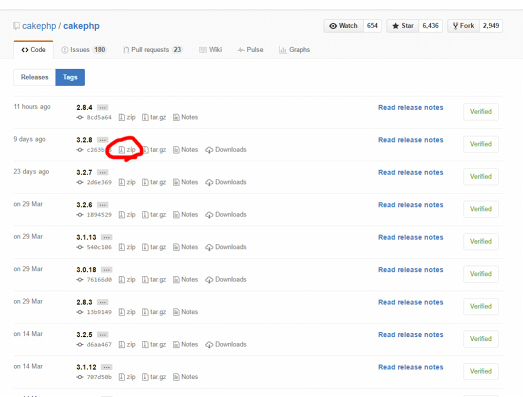Open commit 2d6e369 of tag 3.2.7
Viewport: 523px width, 397px height.
[x=94, y=182]
